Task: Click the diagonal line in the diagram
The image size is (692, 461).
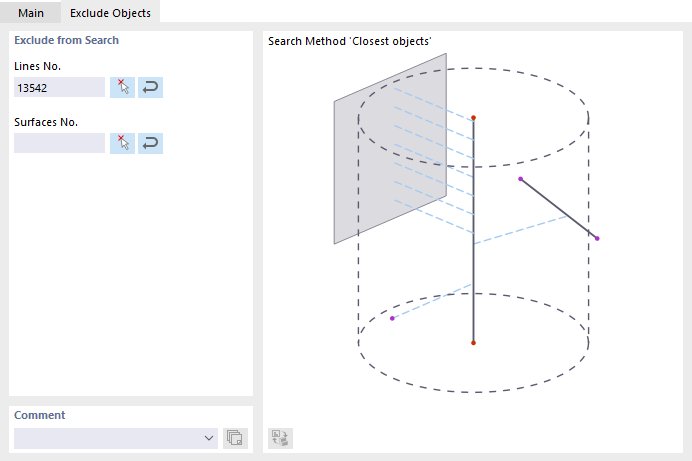Action: tap(558, 208)
